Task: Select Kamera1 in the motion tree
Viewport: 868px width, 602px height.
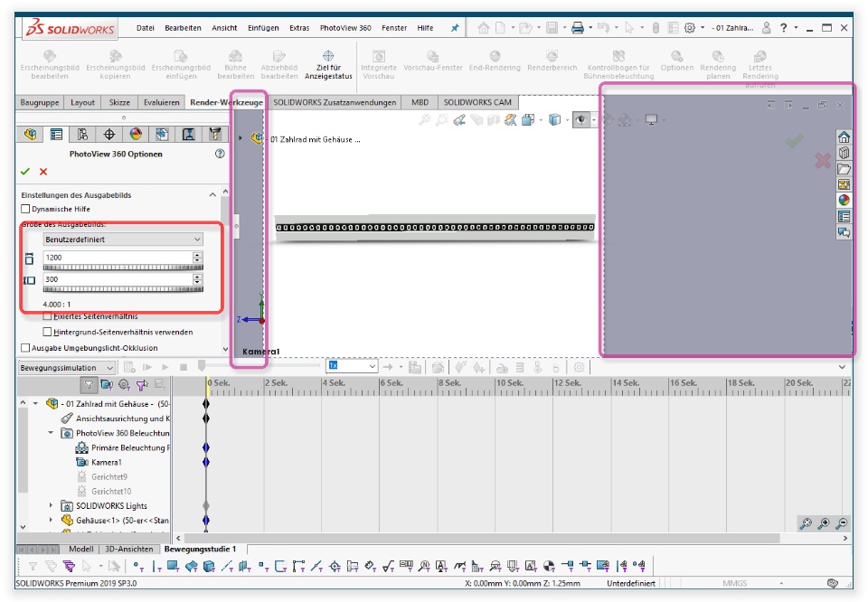Action: [x=106, y=462]
